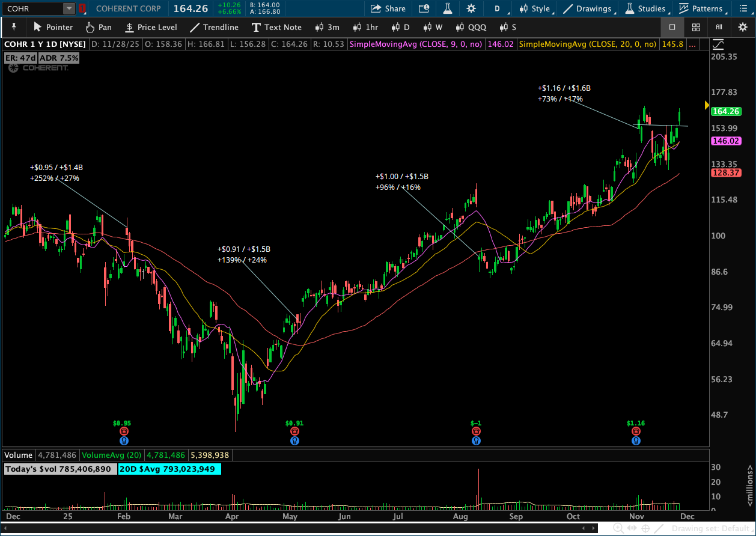
Task: Click scroll right arrow on time axis scrollbar
Action: 595,529
